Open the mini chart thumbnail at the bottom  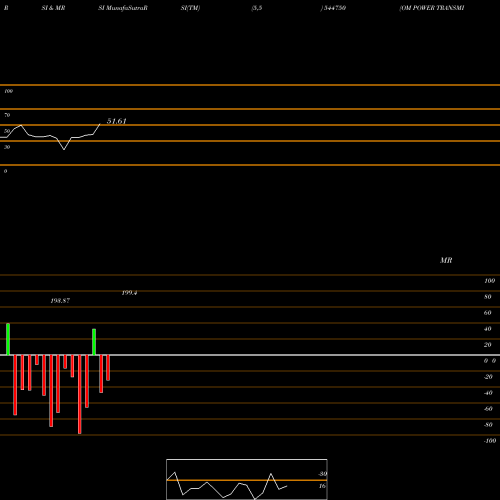247,479
